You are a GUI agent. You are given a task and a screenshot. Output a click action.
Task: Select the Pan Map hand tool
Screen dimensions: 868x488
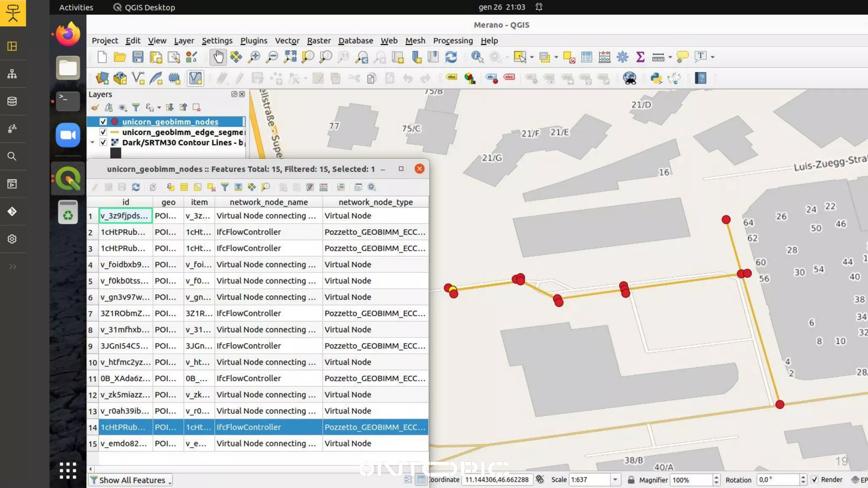pos(218,57)
